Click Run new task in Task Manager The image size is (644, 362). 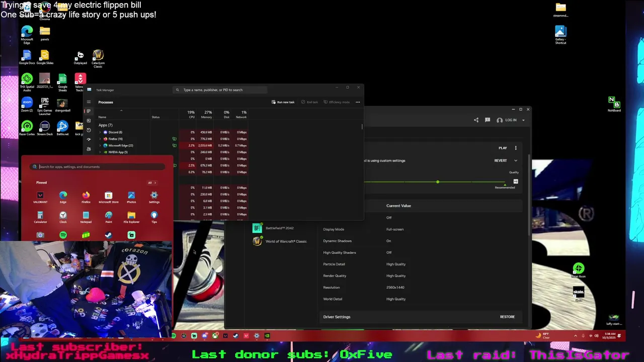click(283, 102)
